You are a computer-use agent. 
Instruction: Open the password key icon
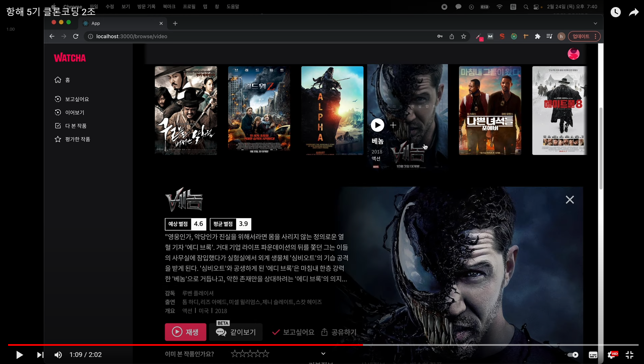pos(440,36)
